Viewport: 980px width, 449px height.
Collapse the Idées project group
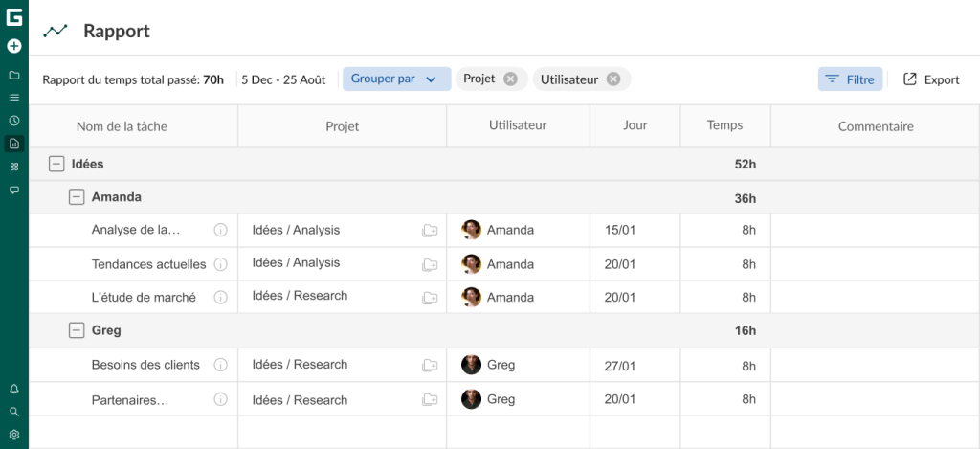(x=56, y=164)
